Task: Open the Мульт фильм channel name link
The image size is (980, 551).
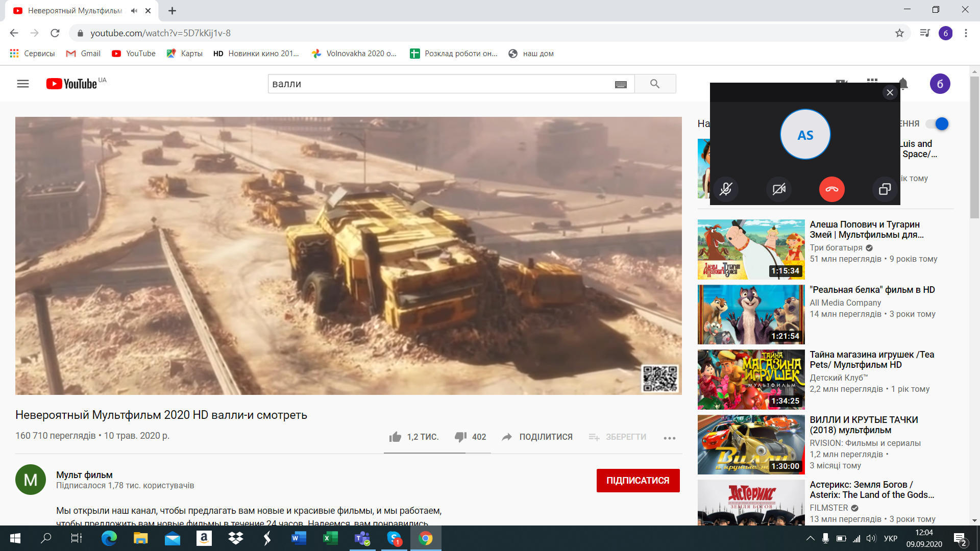Action: coord(84,475)
